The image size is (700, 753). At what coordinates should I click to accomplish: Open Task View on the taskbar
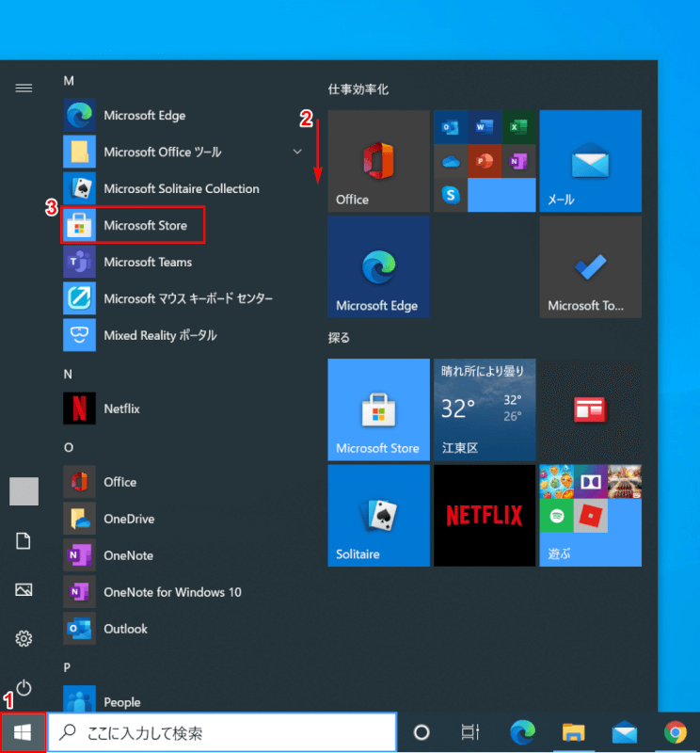pos(470,733)
